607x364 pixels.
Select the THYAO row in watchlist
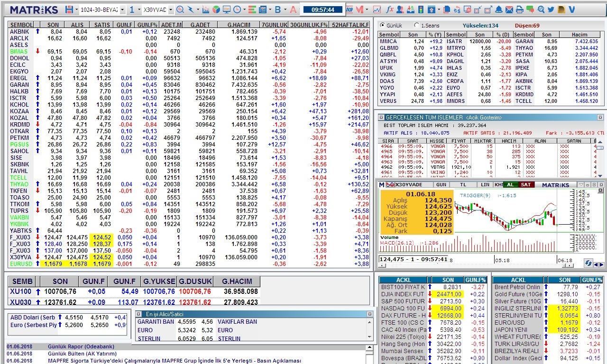point(189,184)
